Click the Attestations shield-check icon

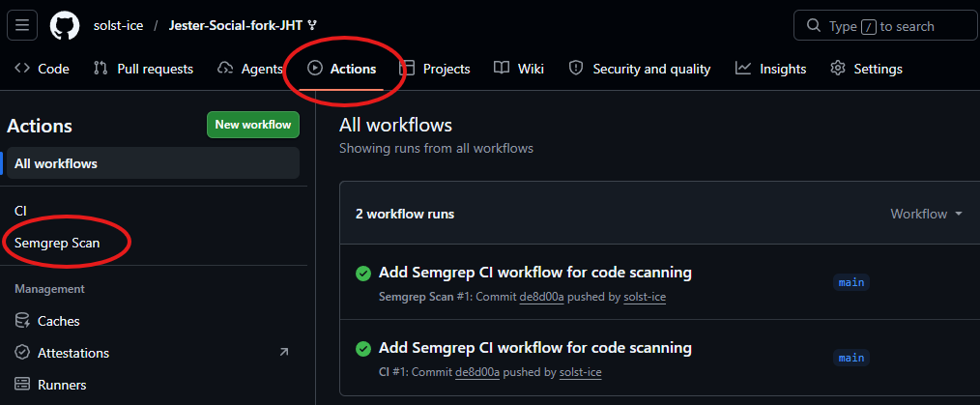click(22, 353)
